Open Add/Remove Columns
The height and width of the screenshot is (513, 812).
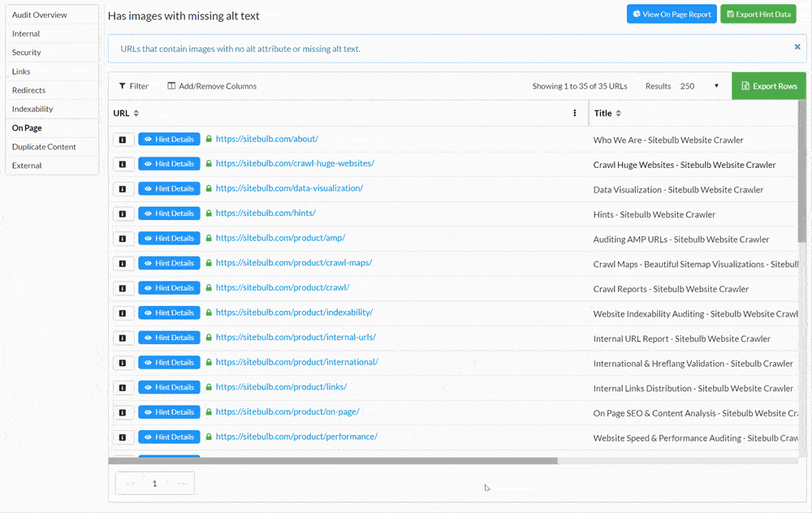[x=212, y=86]
